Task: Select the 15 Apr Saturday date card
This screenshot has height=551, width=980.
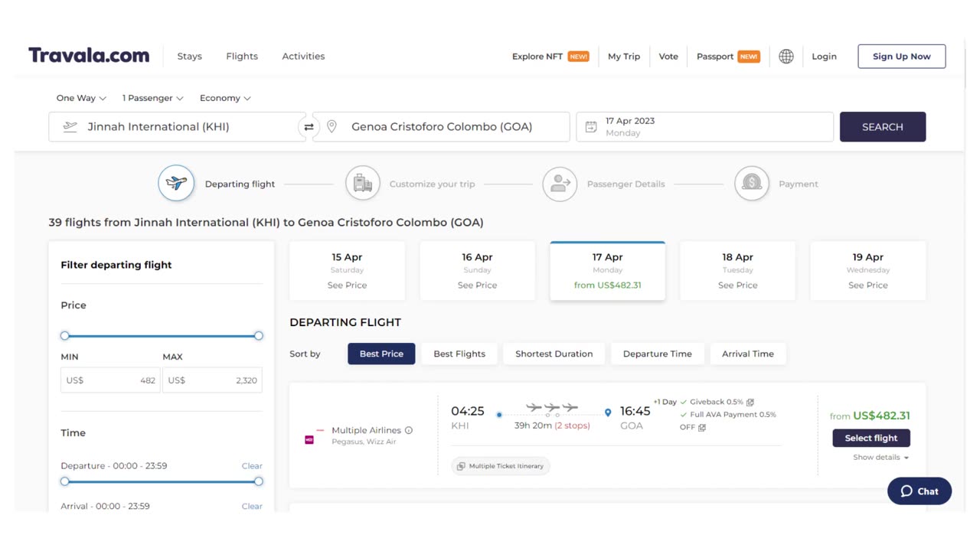Action: (347, 271)
